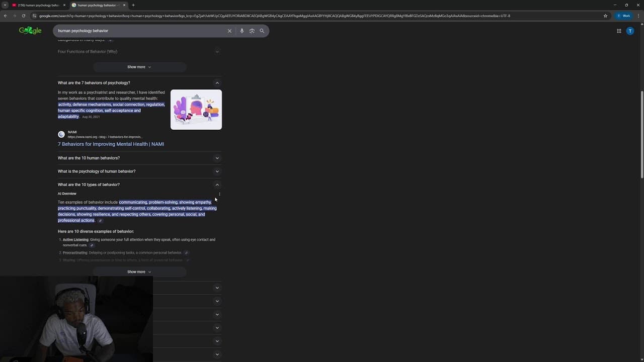Bookmark this page with the star icon

click(x=605, y=16)
